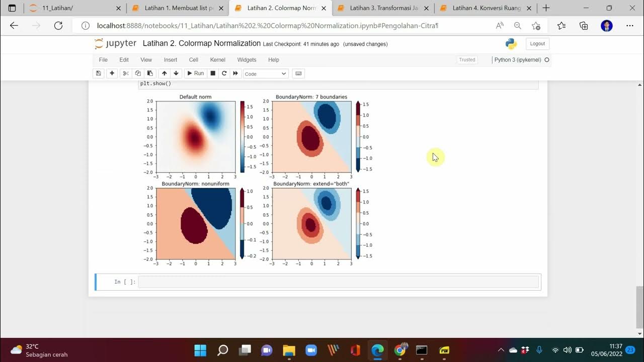The image size is (644, 362).
Task: Show hidden system tray icons
Action: tap(501, 350)
